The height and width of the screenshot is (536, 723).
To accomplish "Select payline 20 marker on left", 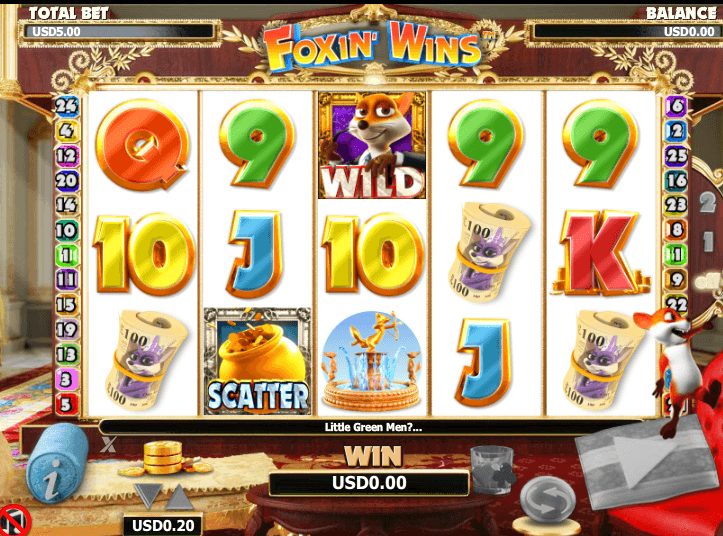I will coord(66,180).
